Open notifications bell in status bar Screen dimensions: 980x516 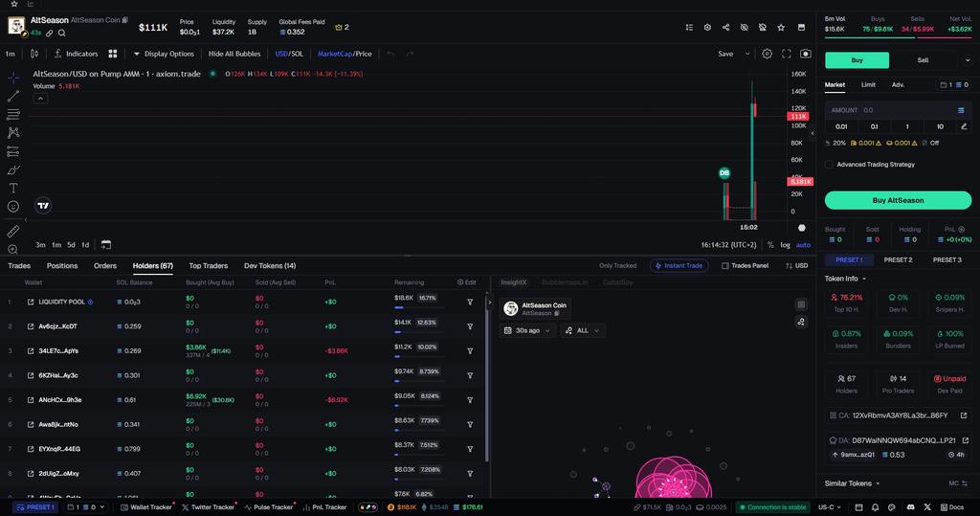tap(875, 507)
